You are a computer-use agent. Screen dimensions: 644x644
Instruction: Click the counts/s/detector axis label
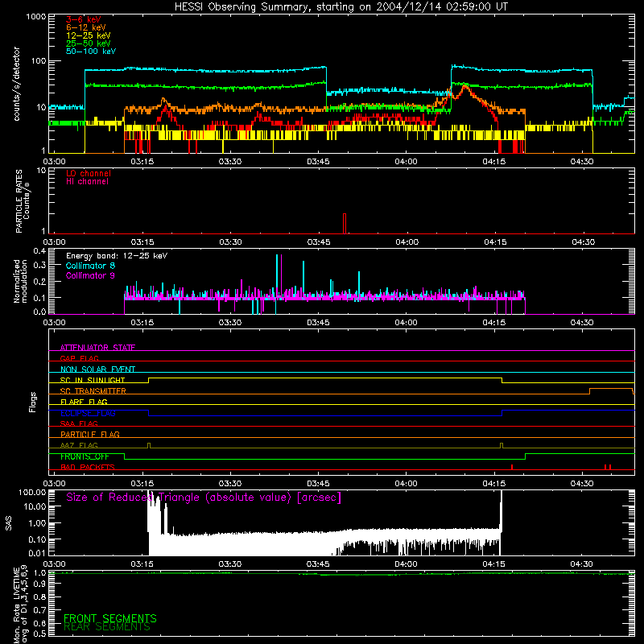click(17, 84)
